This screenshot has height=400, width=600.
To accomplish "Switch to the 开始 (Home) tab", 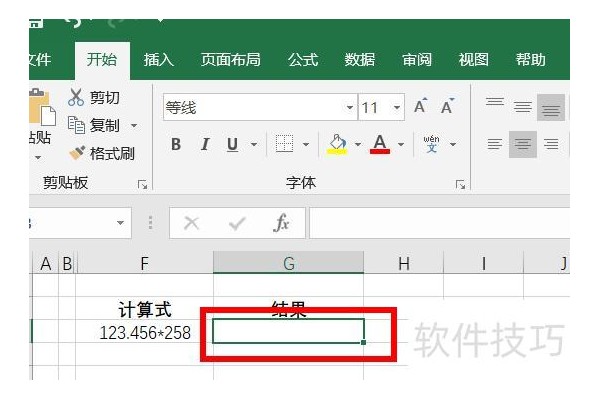I will pyautogui.click(x=102, y=60).
